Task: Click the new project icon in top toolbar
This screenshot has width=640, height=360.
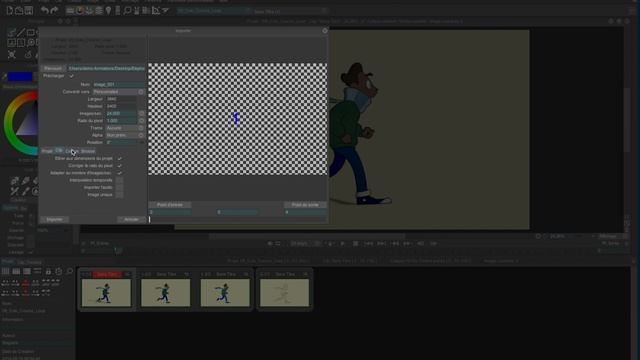Action: point(9,10)
